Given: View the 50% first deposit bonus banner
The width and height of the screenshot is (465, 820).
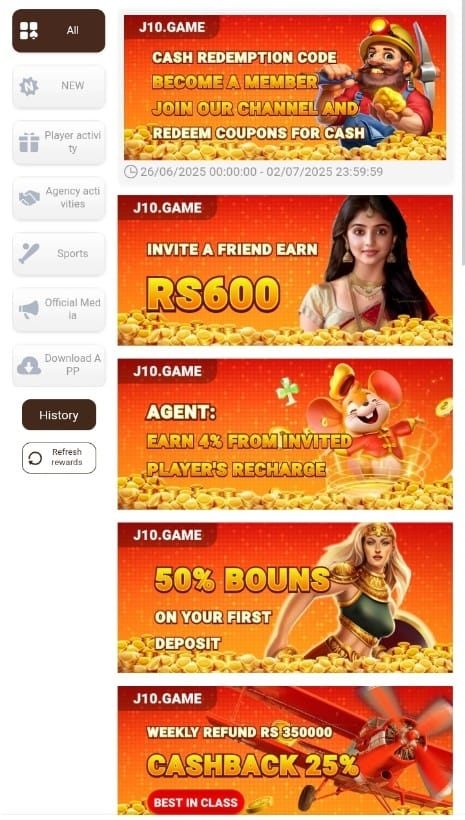Looking at the screenshot, I should click(x=285, y=598).
